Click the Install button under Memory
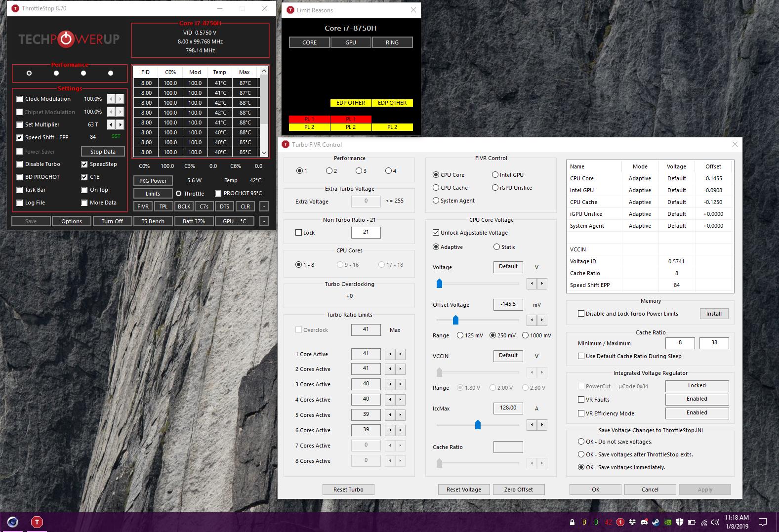779x532 pixels. 714,314
